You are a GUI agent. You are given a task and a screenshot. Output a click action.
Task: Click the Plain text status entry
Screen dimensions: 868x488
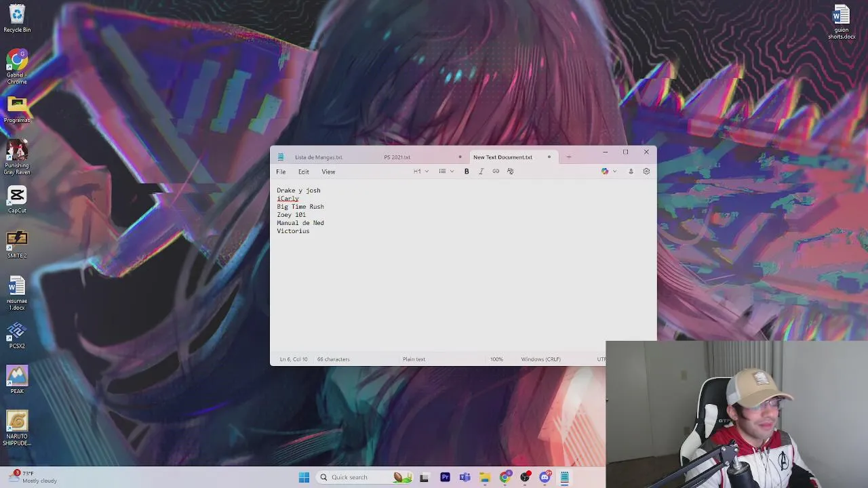pyautogui.click(x=414, y=359)
